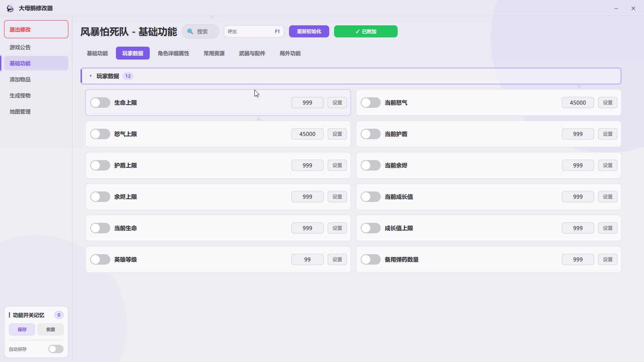Turn on the 备用弹药数量 switch
This screenshot has width=644, height=362.
pos(371,259)
